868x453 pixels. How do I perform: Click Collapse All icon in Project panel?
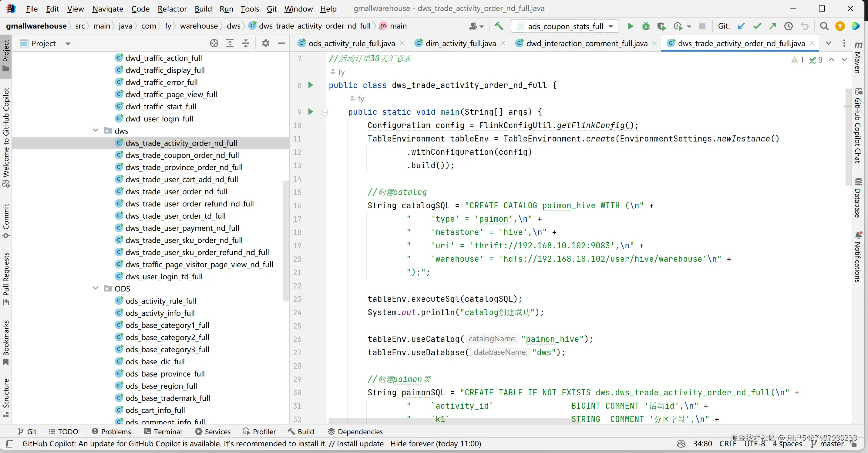point(246,43)
